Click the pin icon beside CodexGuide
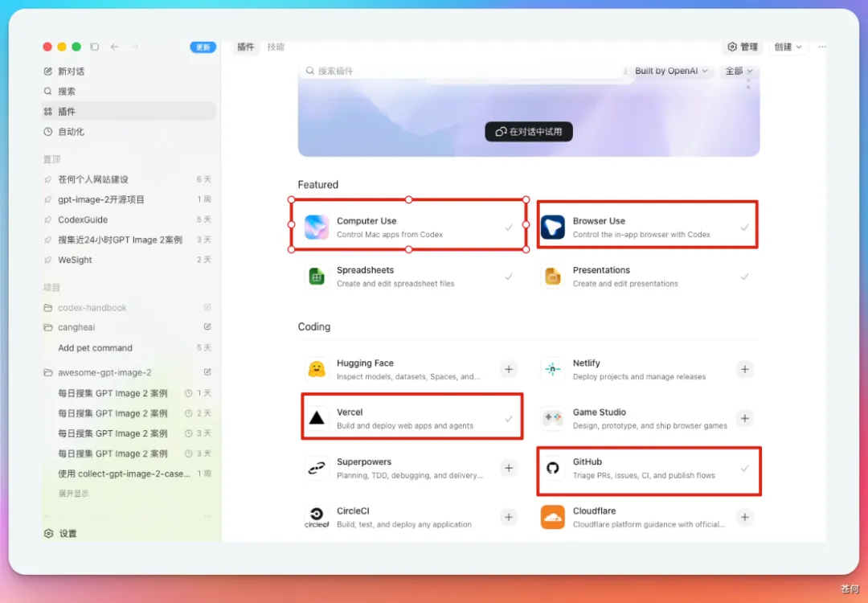 tap(48, 219)
